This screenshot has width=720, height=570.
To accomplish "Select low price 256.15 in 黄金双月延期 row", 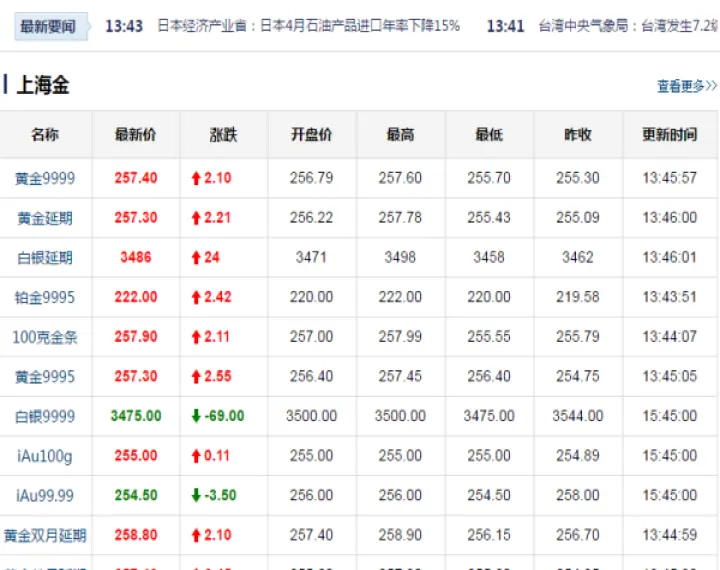I will 489,535.
